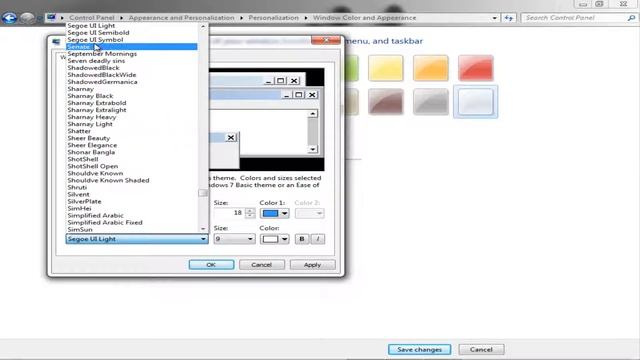Open the Segoe UI Light font combo box
Screen dimensions: 640x360
(137, 239)
